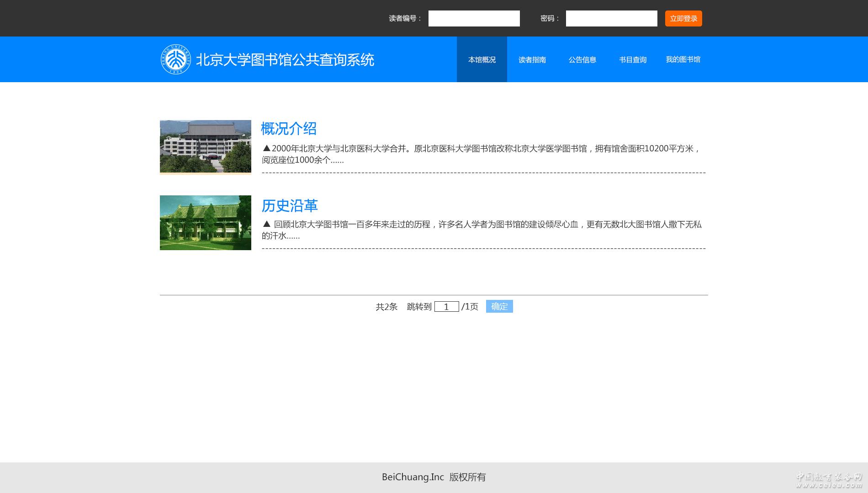Image resolution: width=868 pixels, height=493 pixels.
Task: Click the Peking University logo emblem
Action: pyautogui.click(x=176, y=59)
